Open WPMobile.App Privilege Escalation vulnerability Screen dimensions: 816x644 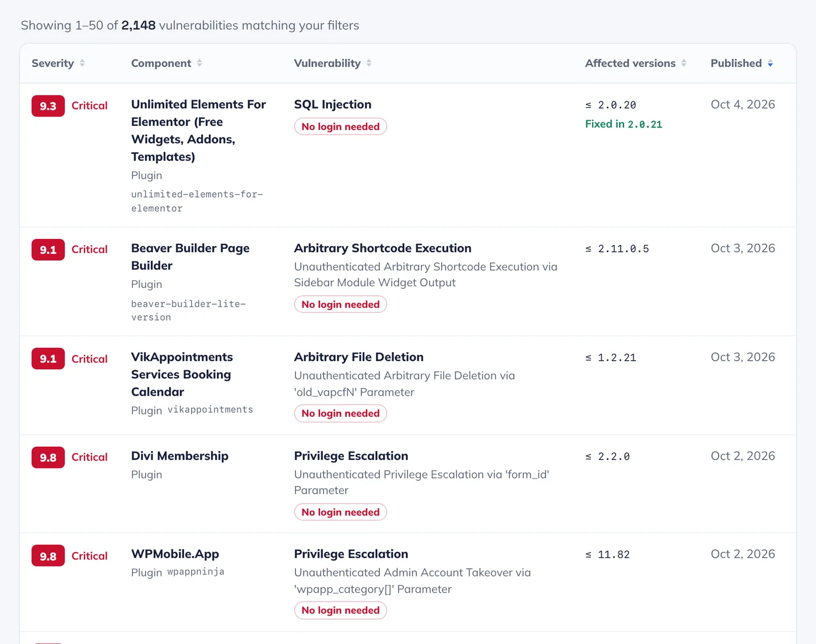(351, 554)
